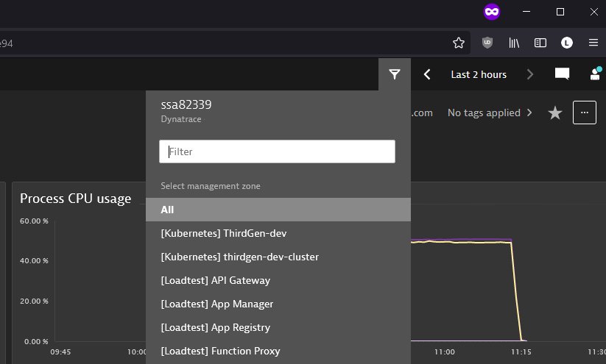The height and width of the screenshot is (364, 606).
Task: Toggle the browser sidebar icon
Action: 540,43
